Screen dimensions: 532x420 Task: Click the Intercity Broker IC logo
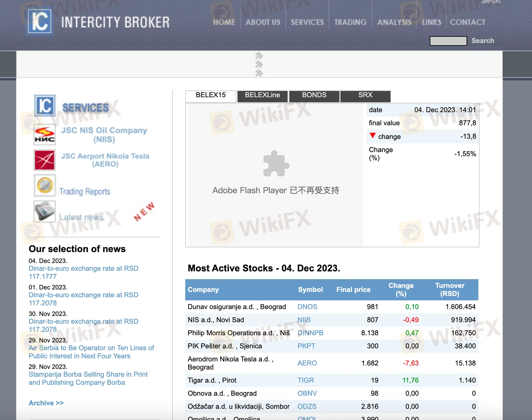[x=39, y=22]
